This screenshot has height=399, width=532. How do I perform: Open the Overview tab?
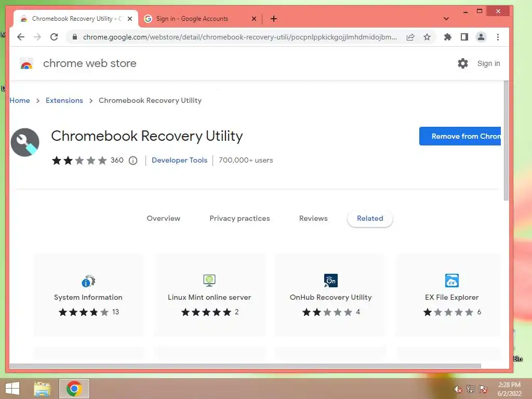pyautogui.click(x=164, y=219)
